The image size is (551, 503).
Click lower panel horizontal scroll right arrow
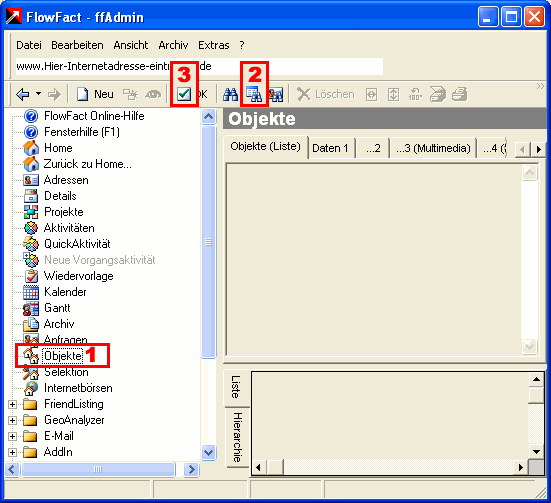[x=521, y=467]
